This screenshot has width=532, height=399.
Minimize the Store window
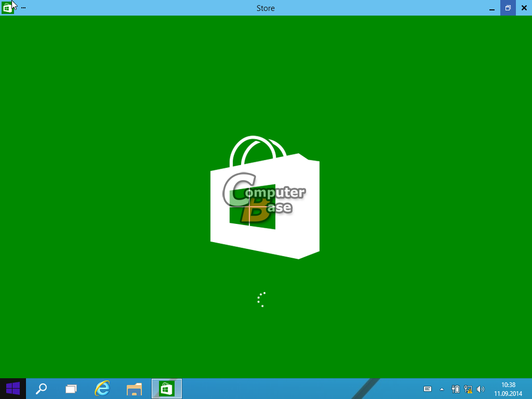(492, 8)
